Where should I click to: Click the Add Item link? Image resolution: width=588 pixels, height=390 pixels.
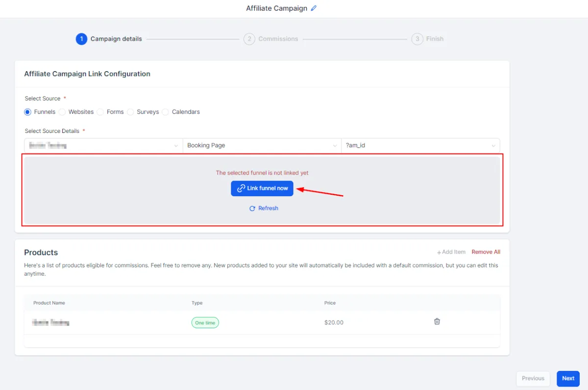[451, 252]
